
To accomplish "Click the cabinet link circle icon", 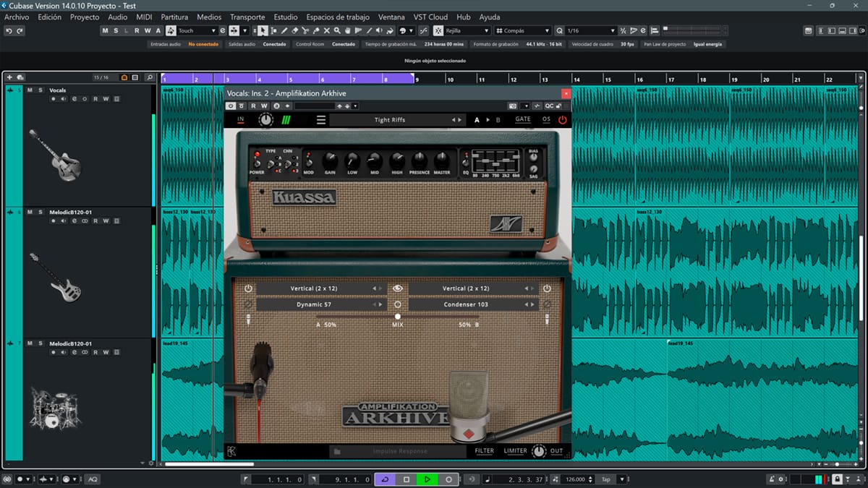I will point(397,304).
